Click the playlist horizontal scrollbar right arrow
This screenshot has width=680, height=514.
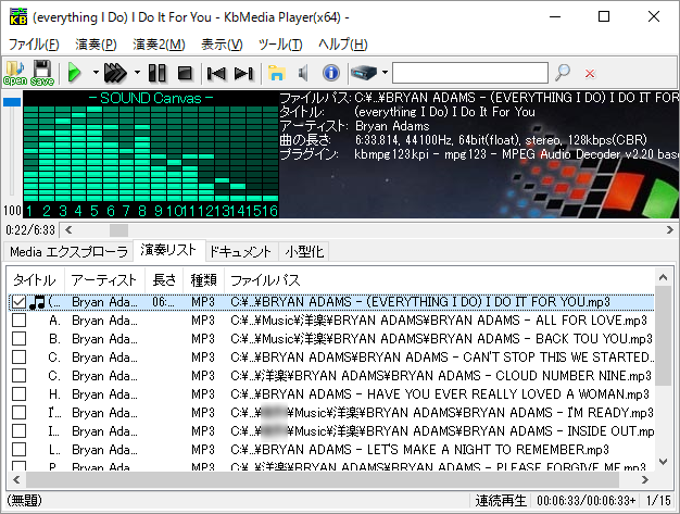(x=645, y=480)
